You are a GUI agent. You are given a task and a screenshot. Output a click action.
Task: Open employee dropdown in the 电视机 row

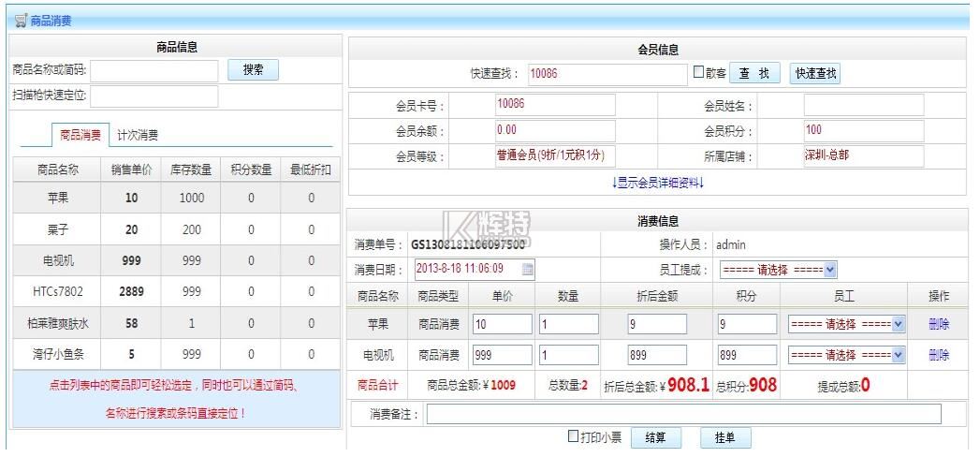click(x=847, y=355)
